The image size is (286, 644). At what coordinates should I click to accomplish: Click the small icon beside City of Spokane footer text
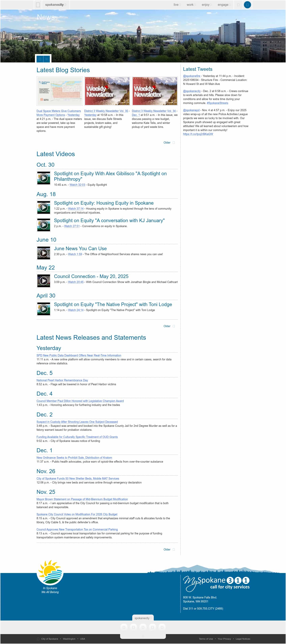38,639
